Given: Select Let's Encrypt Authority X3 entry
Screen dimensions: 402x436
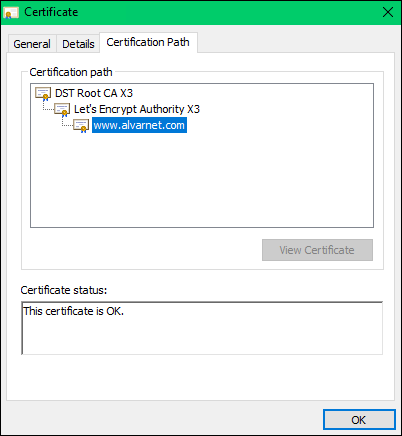Looking at the screenshot, I should tap(137, 109).
